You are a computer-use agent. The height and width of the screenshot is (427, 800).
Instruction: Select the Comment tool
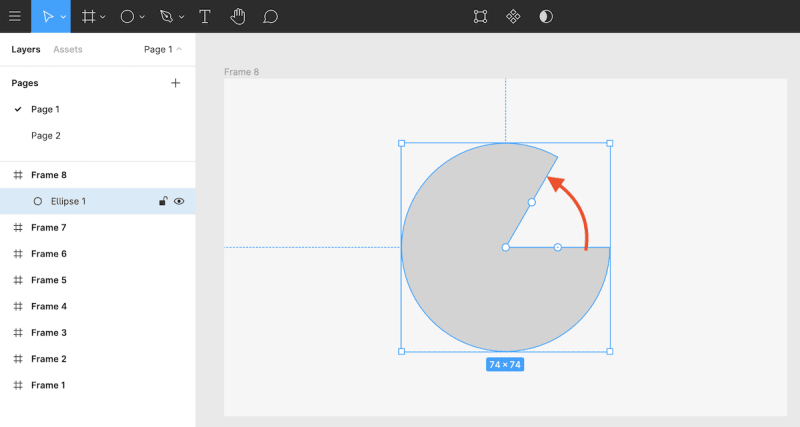[270, 16]
